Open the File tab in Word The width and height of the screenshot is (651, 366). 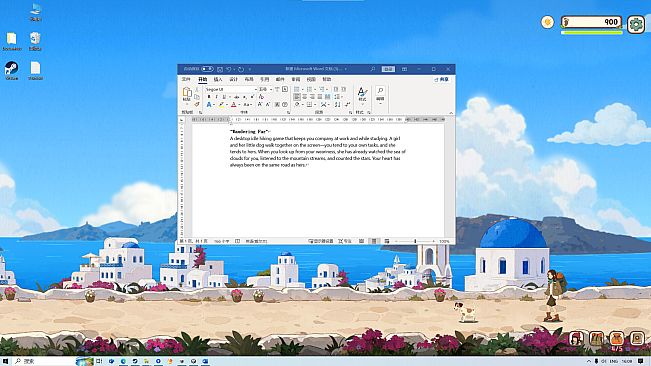pyautogui.click(x=186, y=79)
